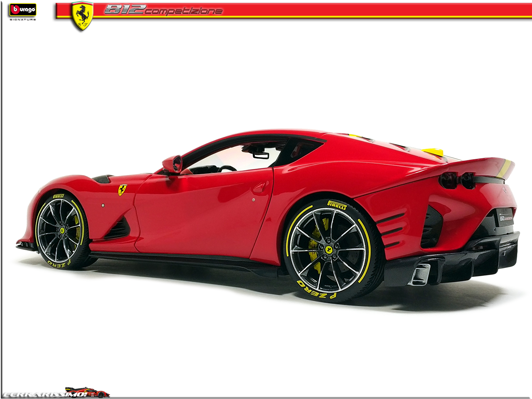532x399 pixels.
Task: Click the Ferrari prancing horse shield in header
Action: 82,16
